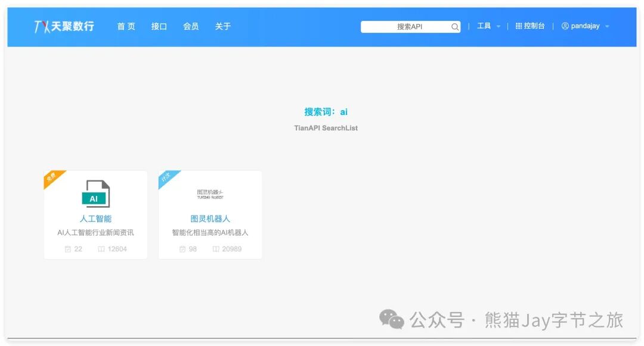Click the book icon beside 12604

(x=101, y=249)
